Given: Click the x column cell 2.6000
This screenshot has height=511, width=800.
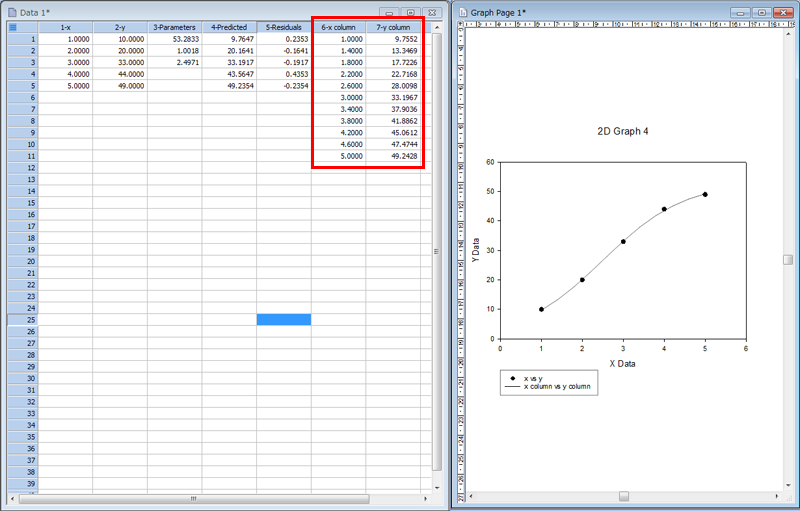Looking at the screenshot, I should point(338,86).
